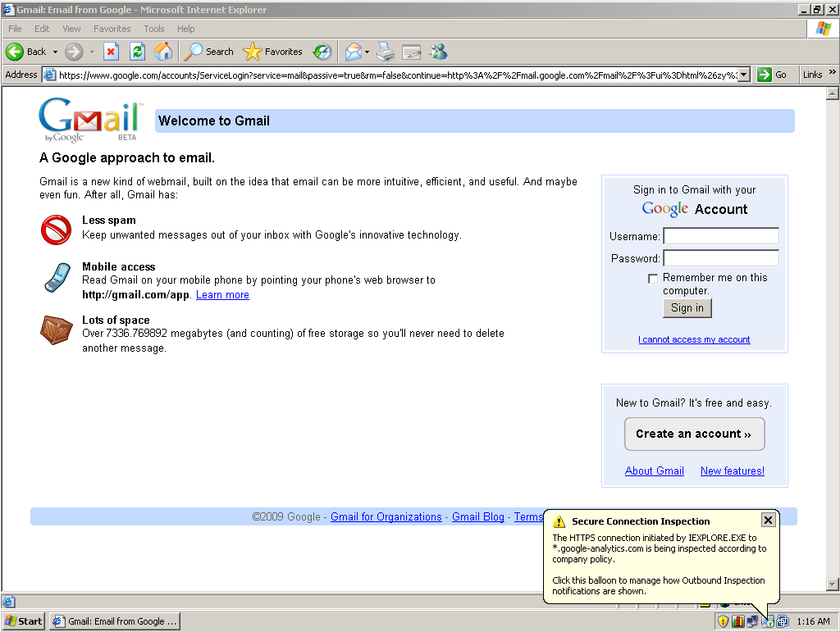The height and width of the screenshot is (632, 840).
Task: Click the status bar Internet Explorer icon
Action: coord(8,602)
